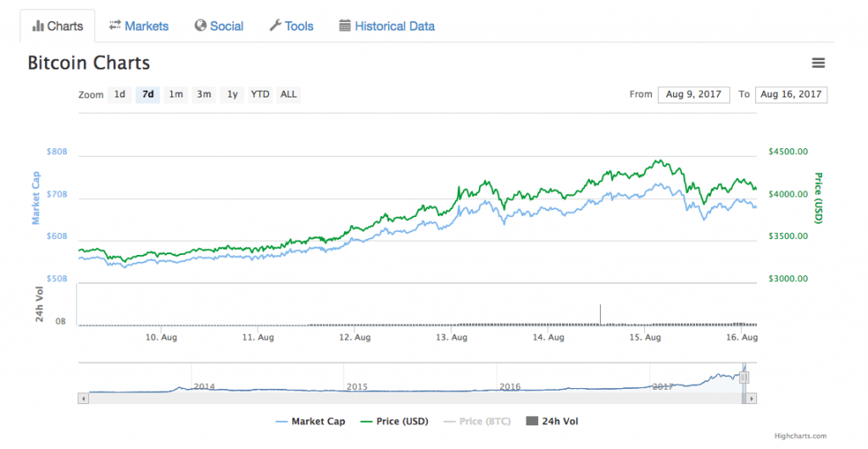Switch to the Markets tab

pos(139,26)
